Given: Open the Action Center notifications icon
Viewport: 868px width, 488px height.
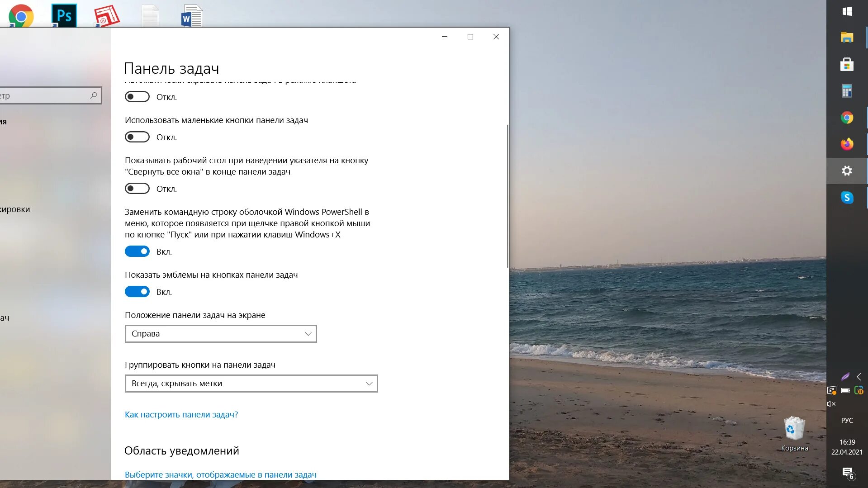Looking at the screenshot, I should click(848, 473).
